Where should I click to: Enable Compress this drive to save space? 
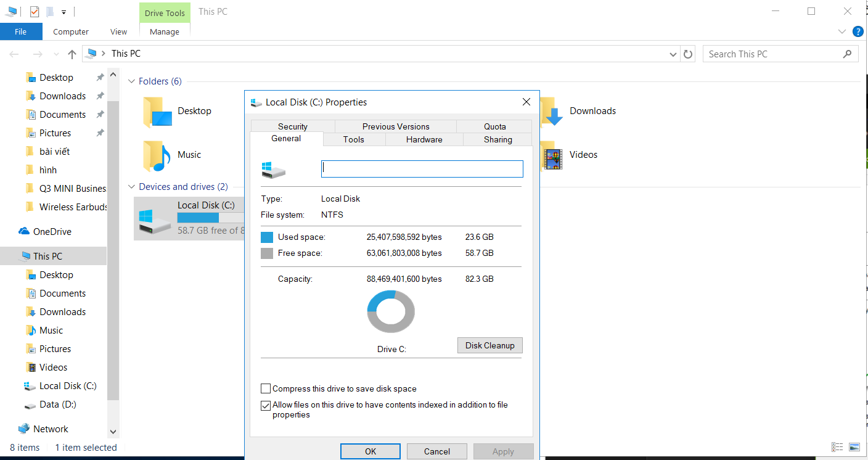(266, 389)
